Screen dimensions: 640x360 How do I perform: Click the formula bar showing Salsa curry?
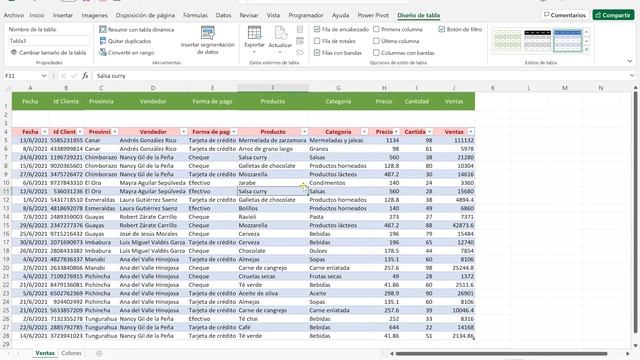[361, 76]
